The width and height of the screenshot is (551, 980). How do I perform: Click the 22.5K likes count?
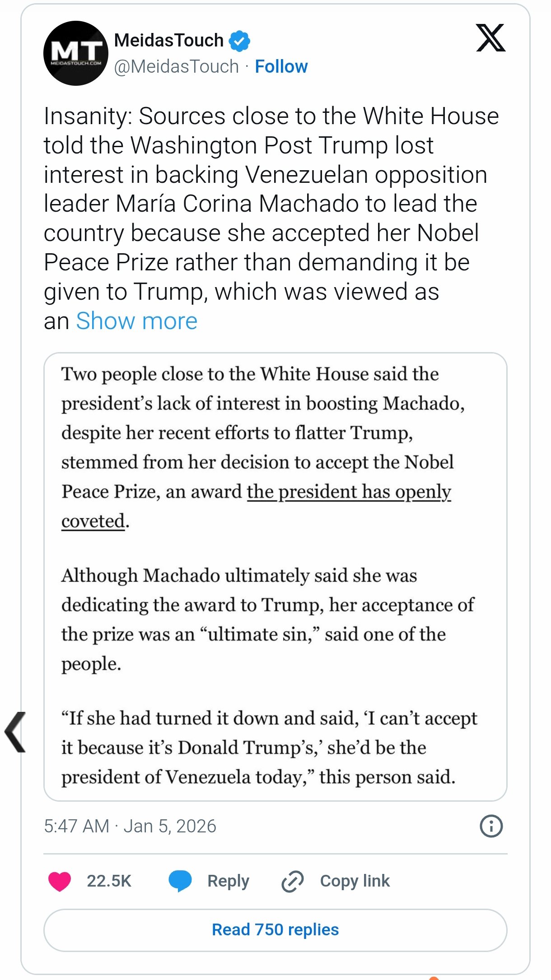point(109,881)
